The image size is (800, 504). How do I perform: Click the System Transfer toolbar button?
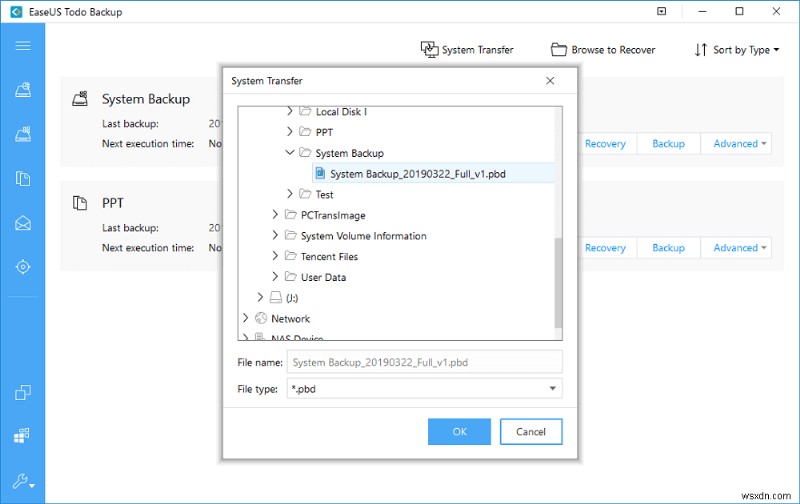[x=467, y=49]
